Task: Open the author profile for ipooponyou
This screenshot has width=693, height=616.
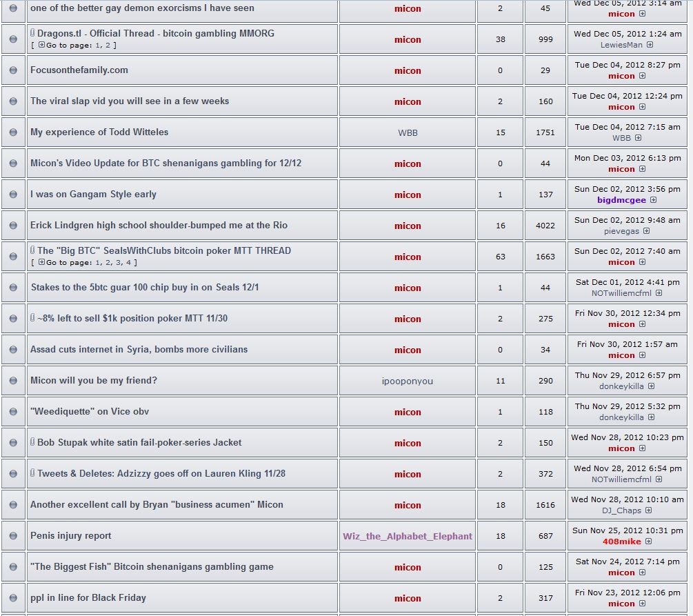Action: click(408, 381)
